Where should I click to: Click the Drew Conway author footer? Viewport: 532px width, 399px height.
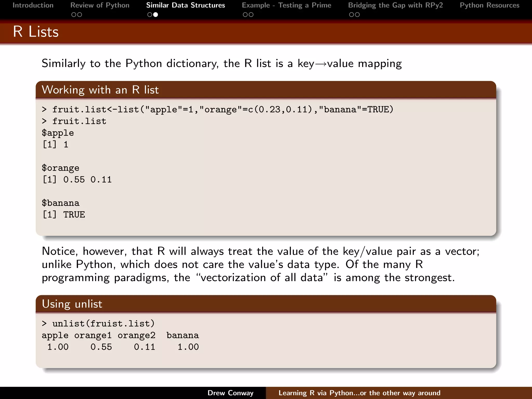(x=230, y=393)
